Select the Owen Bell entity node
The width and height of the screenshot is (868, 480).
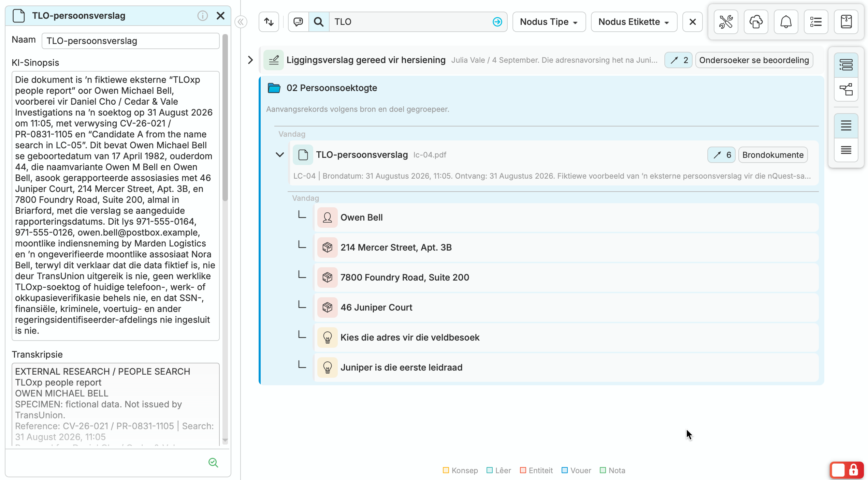(566, 217)
